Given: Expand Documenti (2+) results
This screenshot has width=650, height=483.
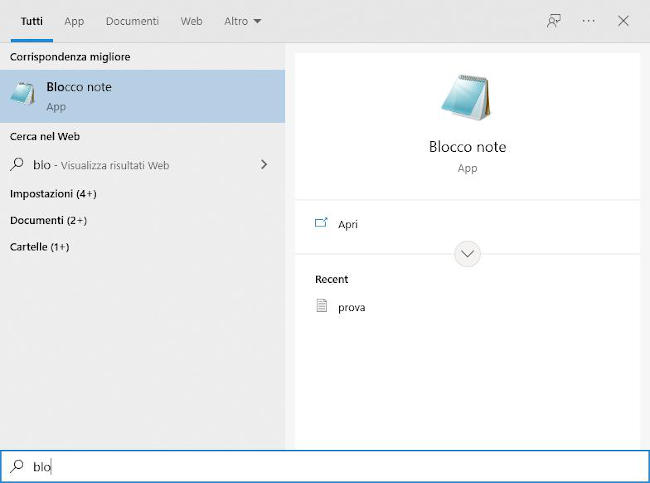Looking at the screenshot, I should tap(49, 220).
